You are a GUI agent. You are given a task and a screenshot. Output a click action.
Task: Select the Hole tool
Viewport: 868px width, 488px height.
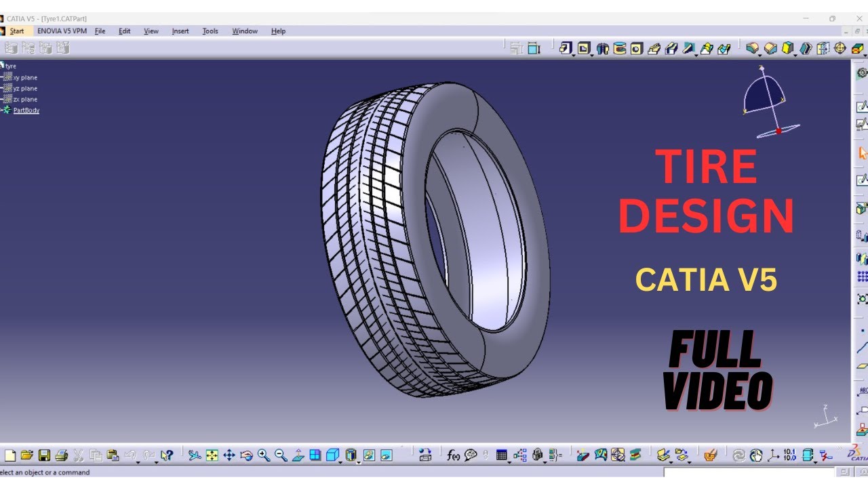(636, 47)
